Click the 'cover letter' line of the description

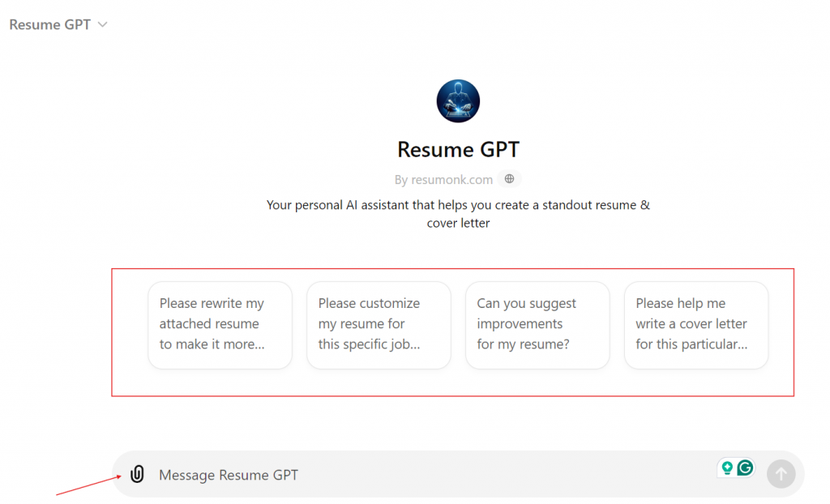(459, 223)
